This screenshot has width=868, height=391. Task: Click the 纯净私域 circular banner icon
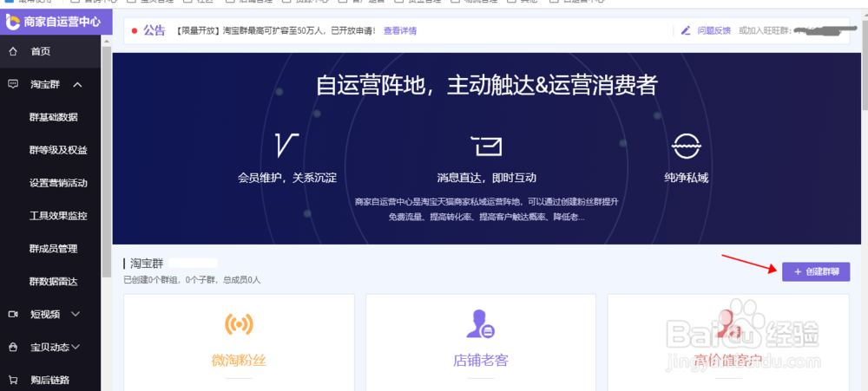pos(687,146)
